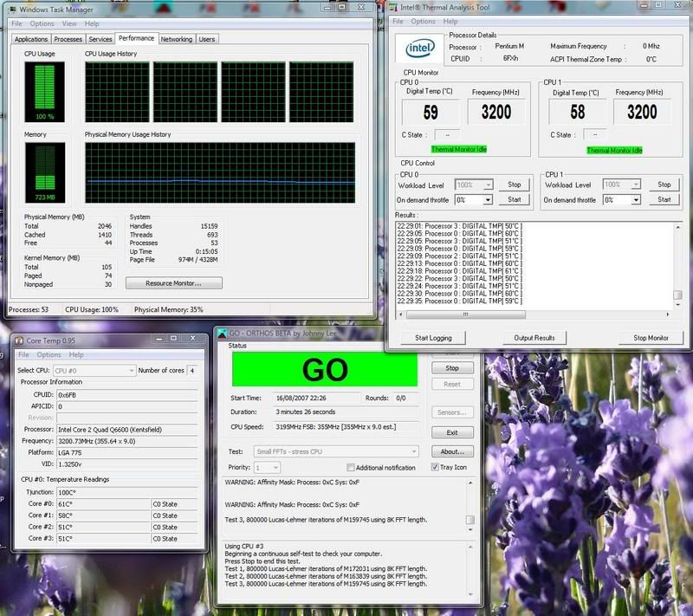Click the Processor field showing Core 2 Quad Q6600
693x616 pixels.
pos(127,430)
